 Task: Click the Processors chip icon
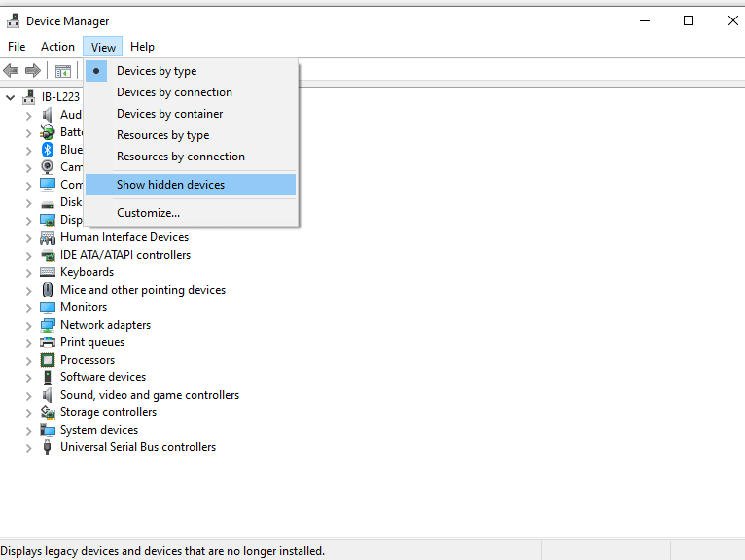point(48,360)
